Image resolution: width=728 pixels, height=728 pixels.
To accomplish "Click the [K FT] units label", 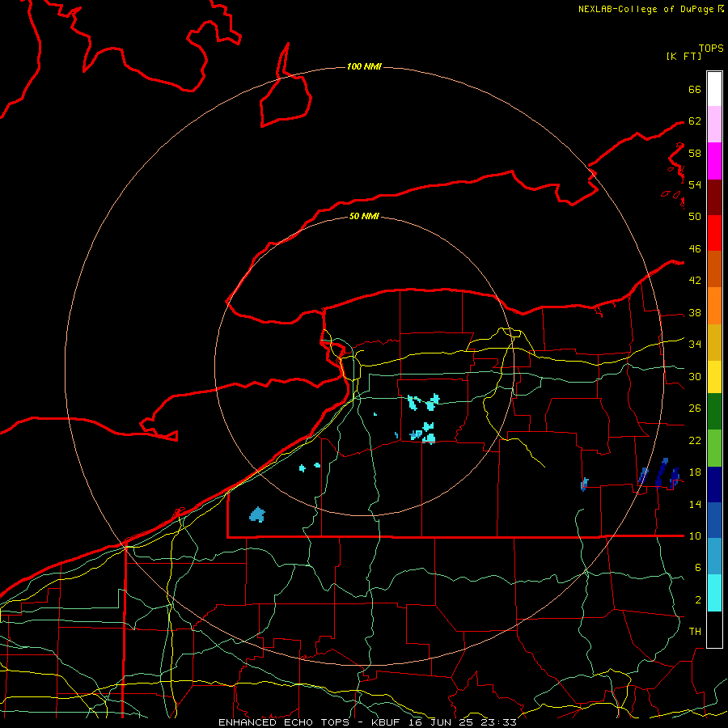I will coord(684,56).
